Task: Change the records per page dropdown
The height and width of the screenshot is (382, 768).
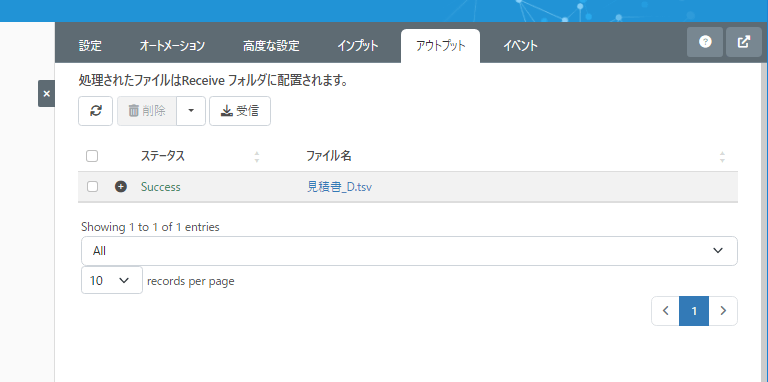Action: pyautogui.click(x=112, y=280)
